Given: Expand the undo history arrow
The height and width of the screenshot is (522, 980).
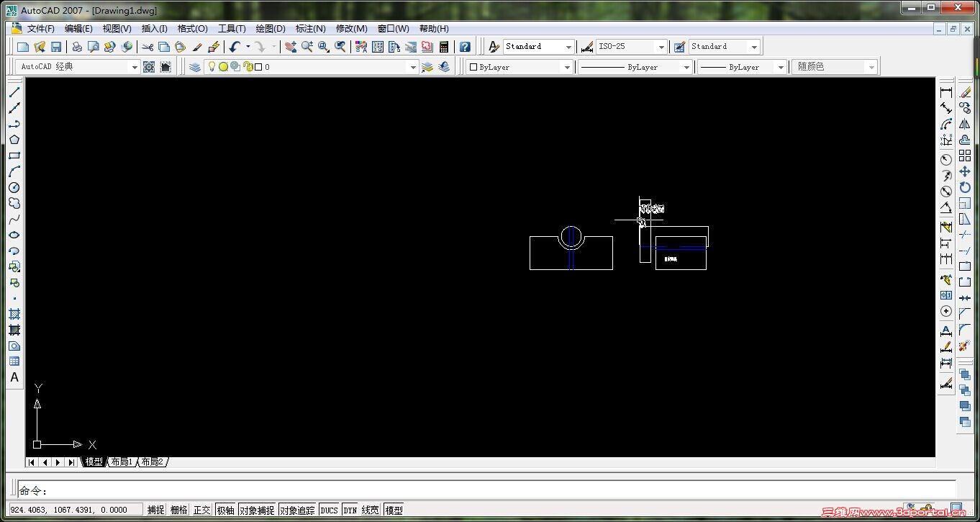Looking at the screenshot, I should 248,47.
